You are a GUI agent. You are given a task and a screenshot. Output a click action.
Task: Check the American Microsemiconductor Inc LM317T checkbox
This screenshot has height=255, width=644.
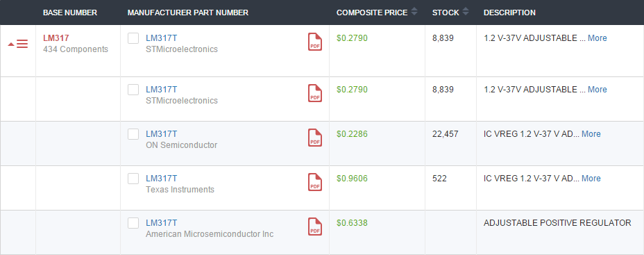[x=133, y=223]
